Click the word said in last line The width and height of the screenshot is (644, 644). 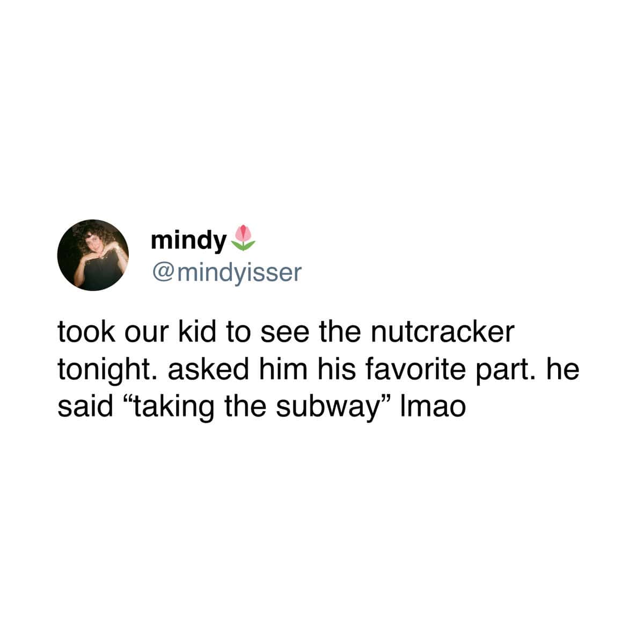tap(83, 408)
